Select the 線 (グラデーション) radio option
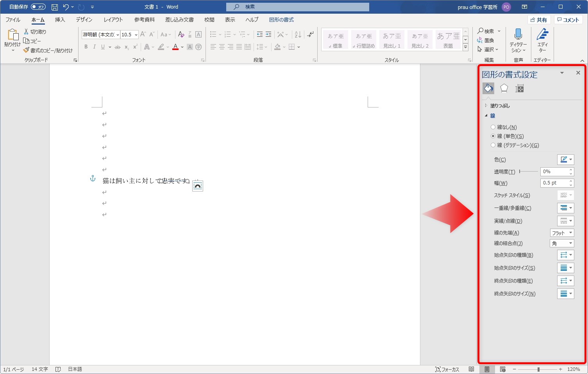The height and width of the screenshot is (374, 588). (493, 145)
